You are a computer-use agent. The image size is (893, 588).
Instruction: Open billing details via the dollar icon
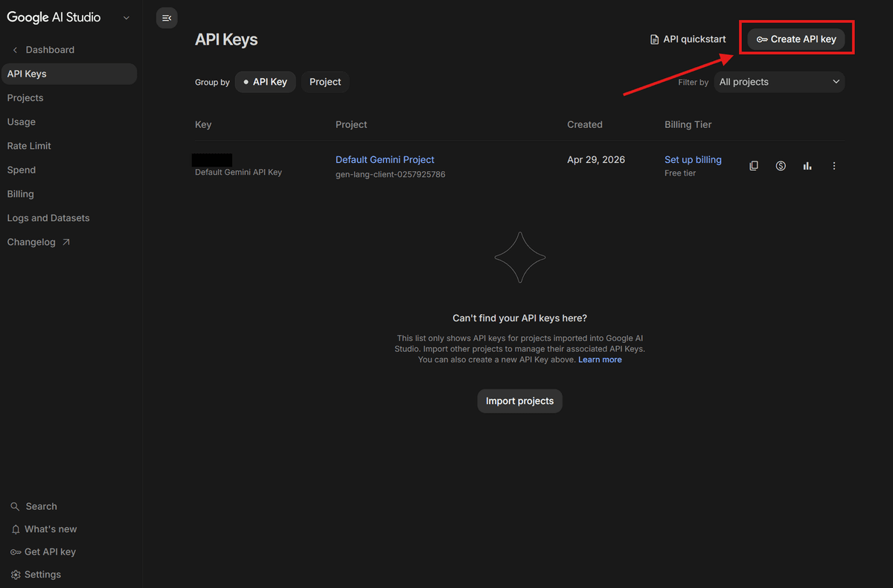pyautogui.click(x=780, y=165)
